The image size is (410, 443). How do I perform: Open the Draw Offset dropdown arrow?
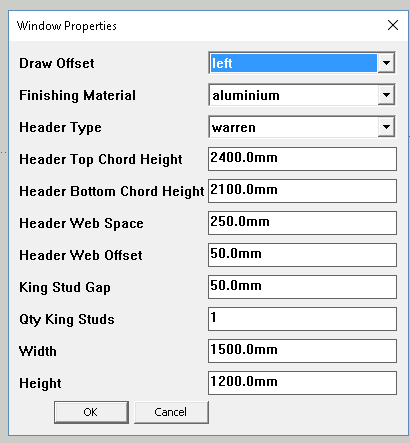(x=386, y=63)
